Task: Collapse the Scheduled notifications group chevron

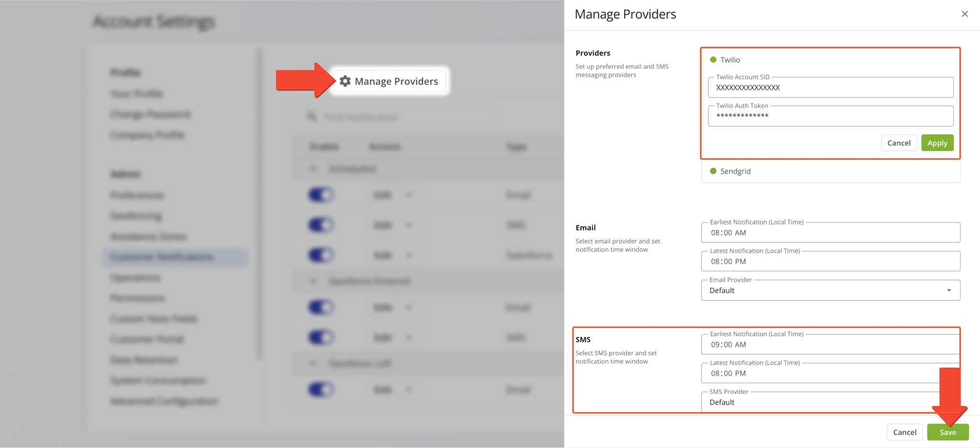Action: pyautogui.click(x=313, y=169)
